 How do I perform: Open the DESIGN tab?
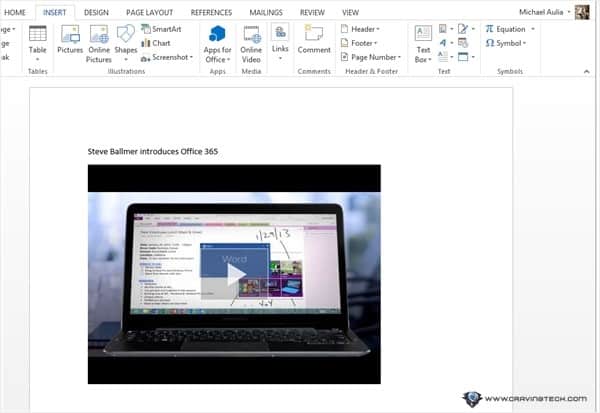pos(96,13)
